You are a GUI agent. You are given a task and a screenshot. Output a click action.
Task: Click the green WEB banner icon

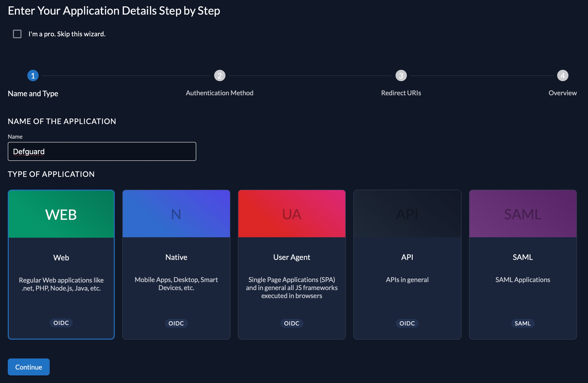pos(61,214)
